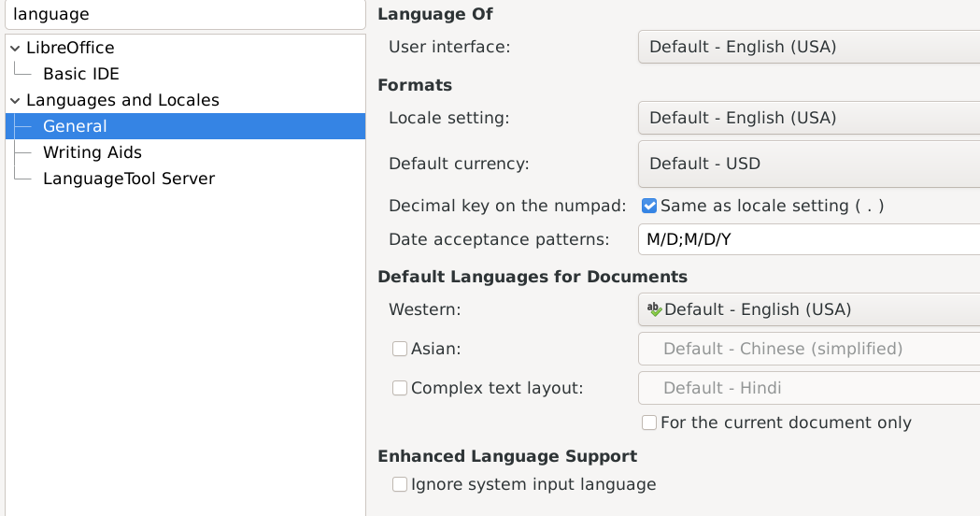
Task: Open the Locale setting dropdown
Action: click(808, 118)
